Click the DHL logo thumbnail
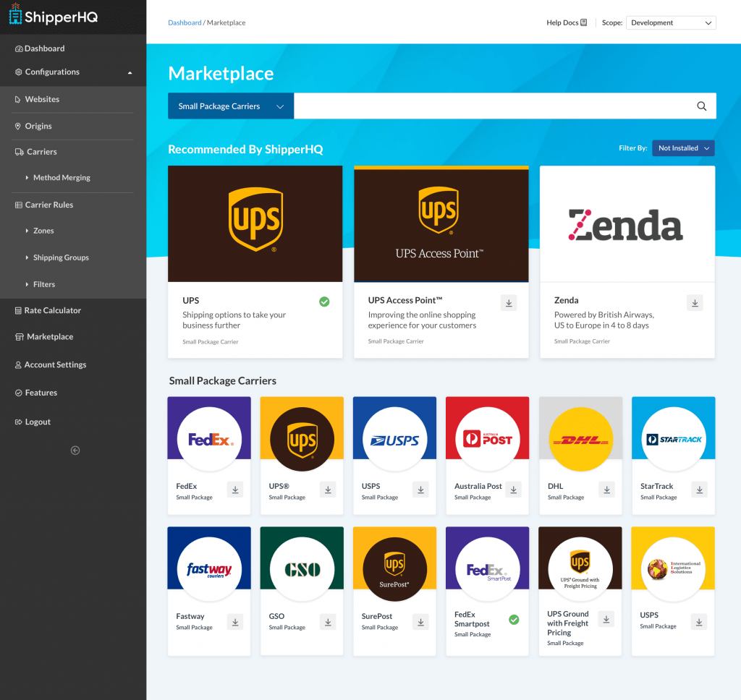This screenshot has height=700, width=741. (580, 439)
